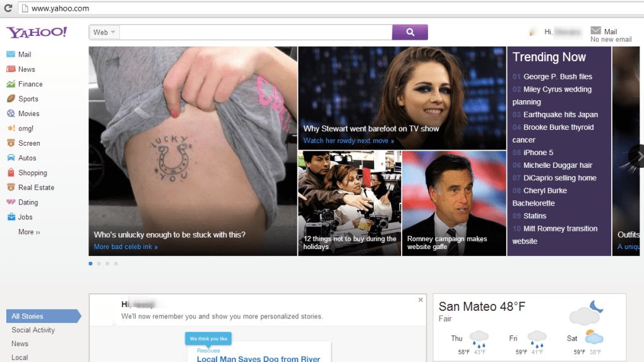The width and height of the screenshot is (644, 362).
Task: Click 'iPhone 5' trending item
Action: click(538, 152)
